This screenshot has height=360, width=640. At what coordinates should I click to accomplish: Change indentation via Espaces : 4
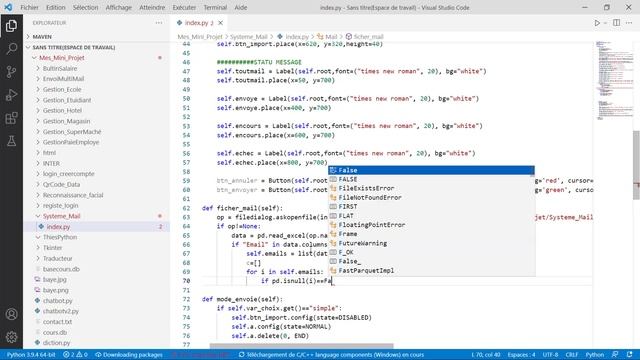coord(521,355)
